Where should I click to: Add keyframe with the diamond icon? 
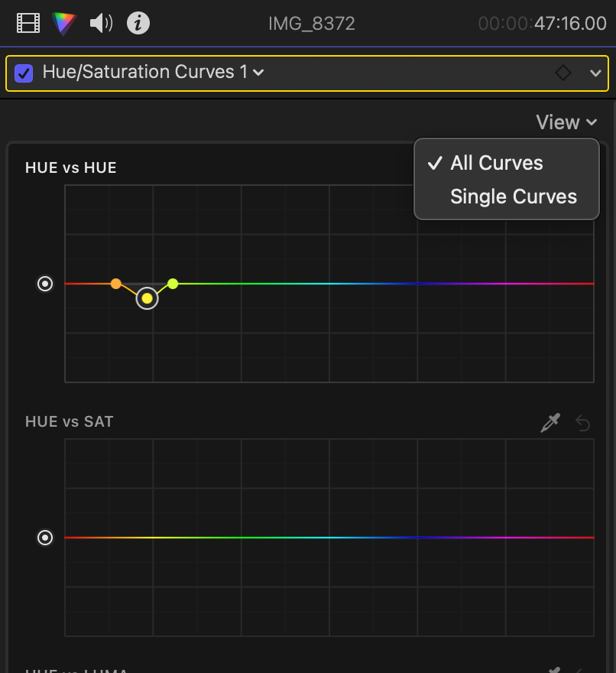563,73
